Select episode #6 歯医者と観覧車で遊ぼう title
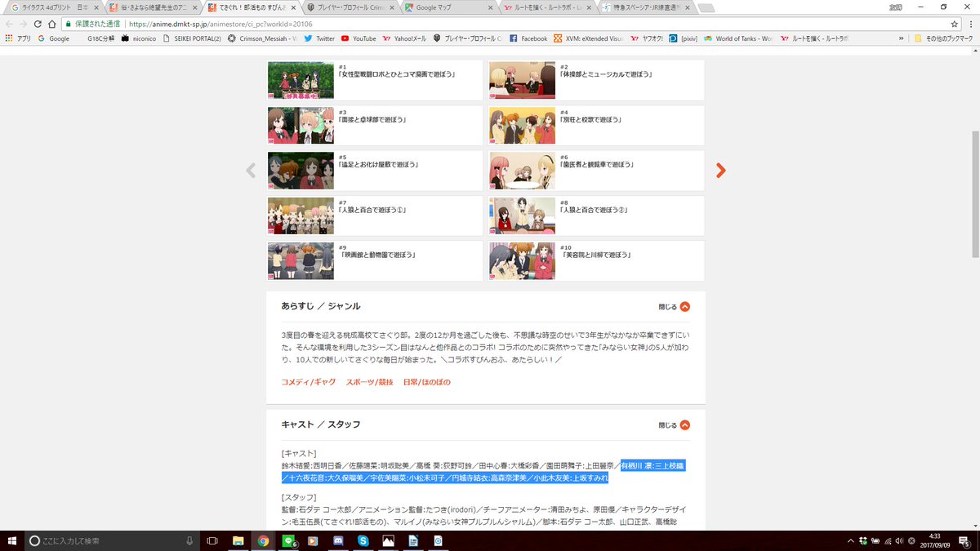The image size is (980, 551). 597,165
